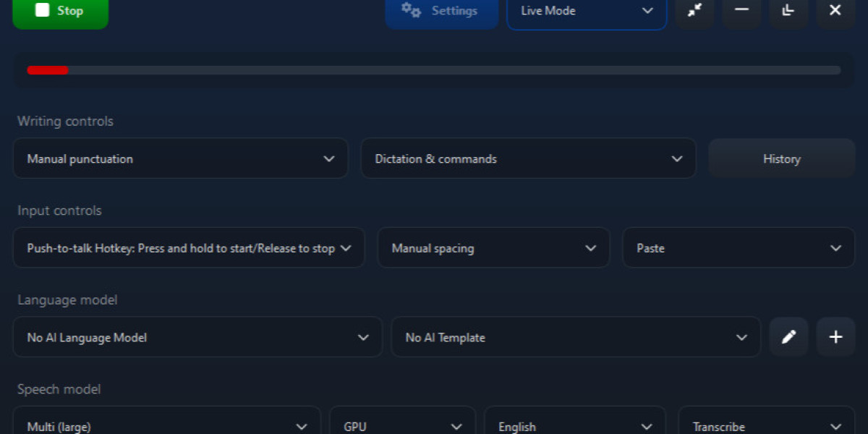
Task: Edit the AI template with the pencil icon
Action: click(x=788, y=337)
